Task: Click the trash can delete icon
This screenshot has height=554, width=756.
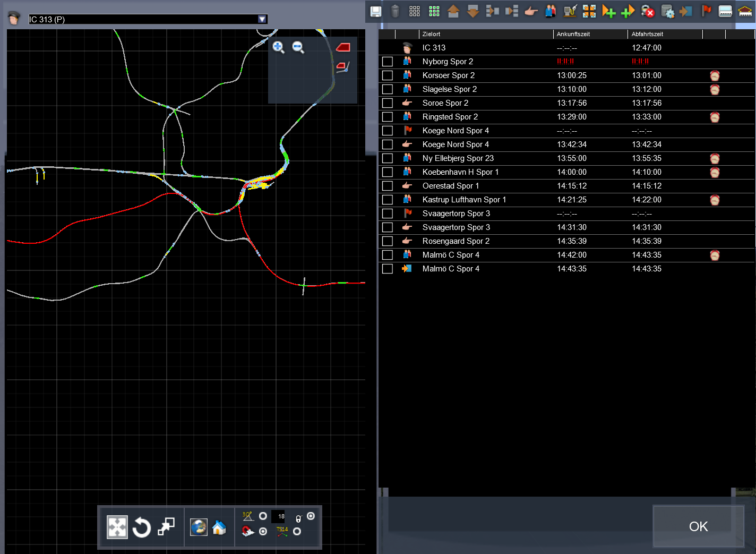Action: 395,11
